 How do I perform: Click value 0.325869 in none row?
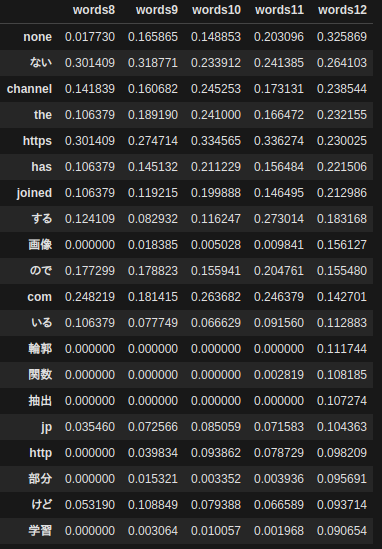[342, 37]
